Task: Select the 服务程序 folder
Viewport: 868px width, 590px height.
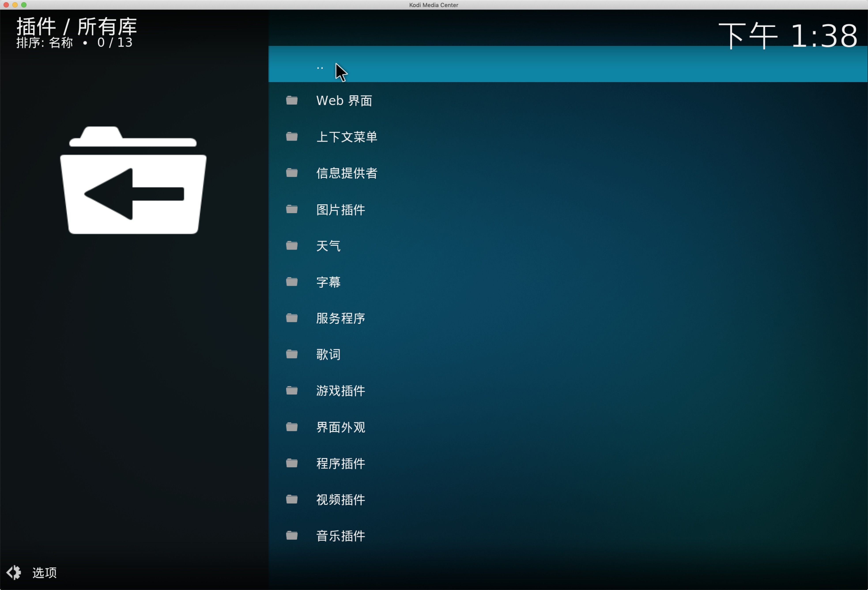Action: tap(341, 318)
